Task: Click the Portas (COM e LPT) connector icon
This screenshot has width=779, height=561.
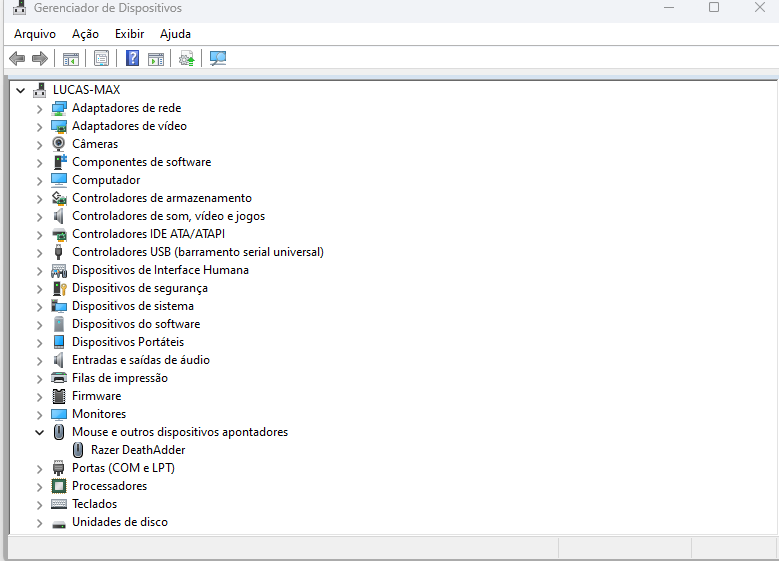Action: [x=59, y=468]
